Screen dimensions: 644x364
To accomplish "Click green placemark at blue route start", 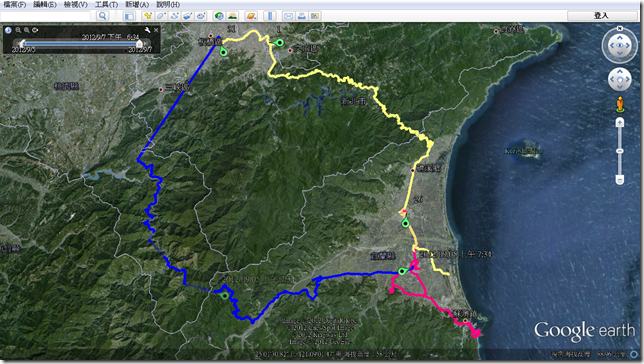I will pyautogui.click(x=223, y=51).
